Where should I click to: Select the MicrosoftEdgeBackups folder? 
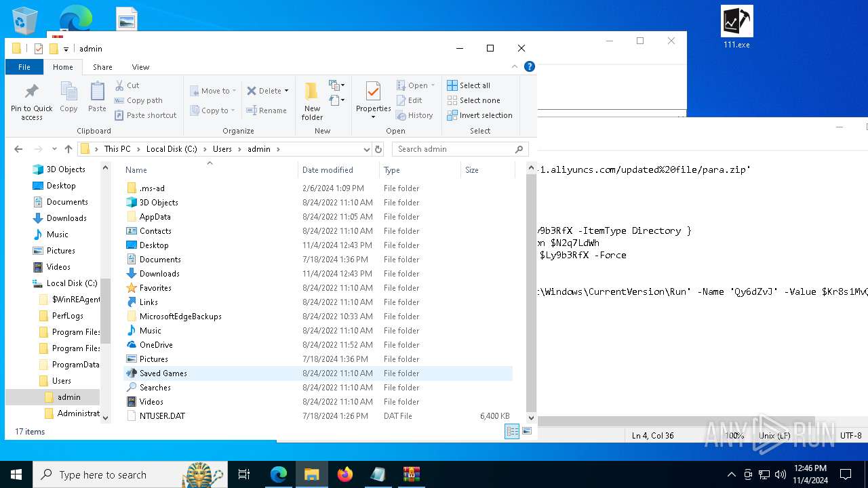[x=317, y=317]
